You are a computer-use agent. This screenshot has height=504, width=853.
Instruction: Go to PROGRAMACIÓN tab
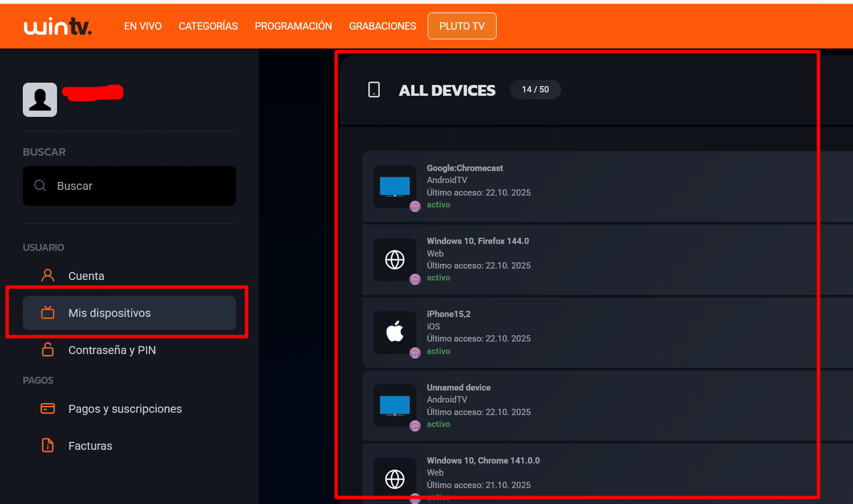[293, 26]
